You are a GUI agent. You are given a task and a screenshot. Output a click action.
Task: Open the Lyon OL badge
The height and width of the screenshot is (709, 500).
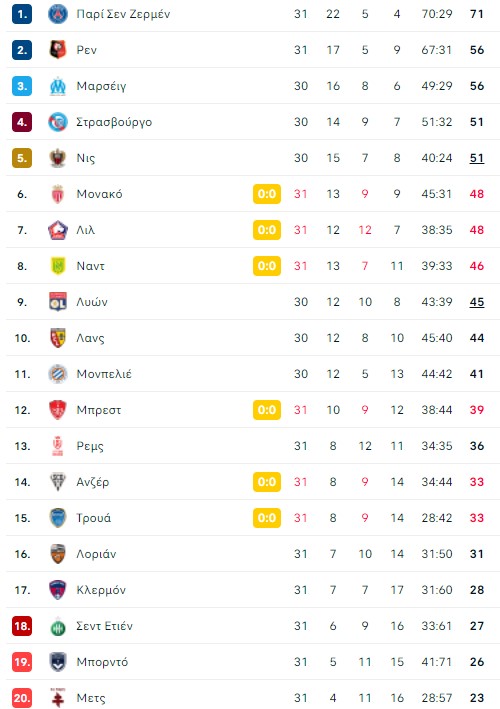(58, 302)
